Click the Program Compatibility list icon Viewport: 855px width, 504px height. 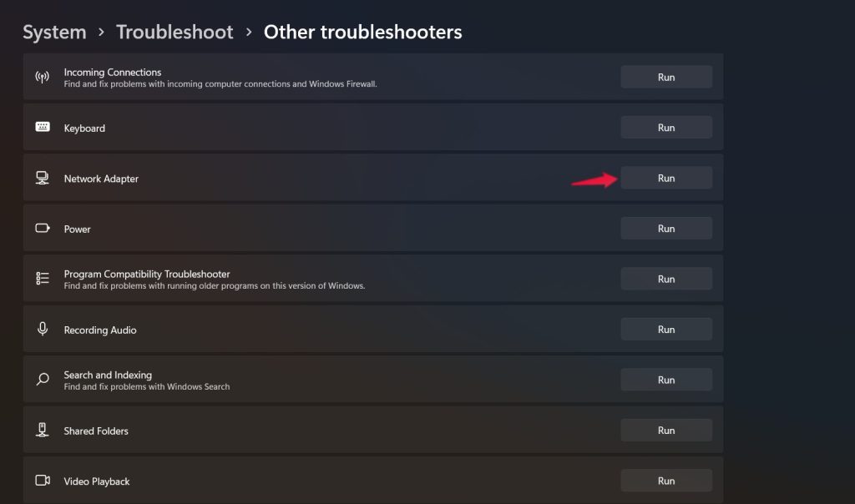(43, 279)
